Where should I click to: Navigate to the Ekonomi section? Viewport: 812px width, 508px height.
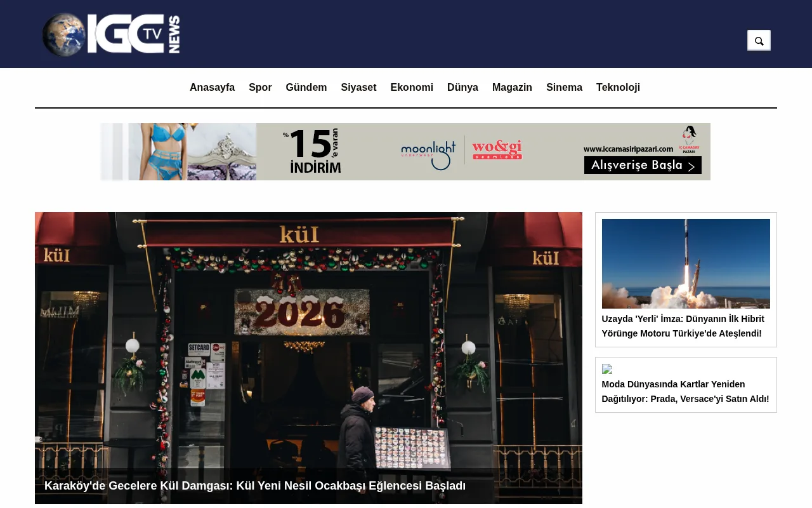pos(412,88)
